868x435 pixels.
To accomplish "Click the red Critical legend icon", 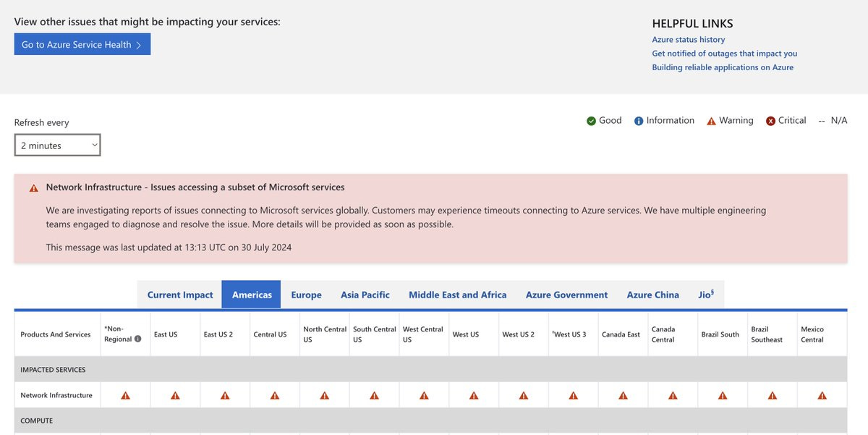I will pyautogui.click(x=770, y=121).
